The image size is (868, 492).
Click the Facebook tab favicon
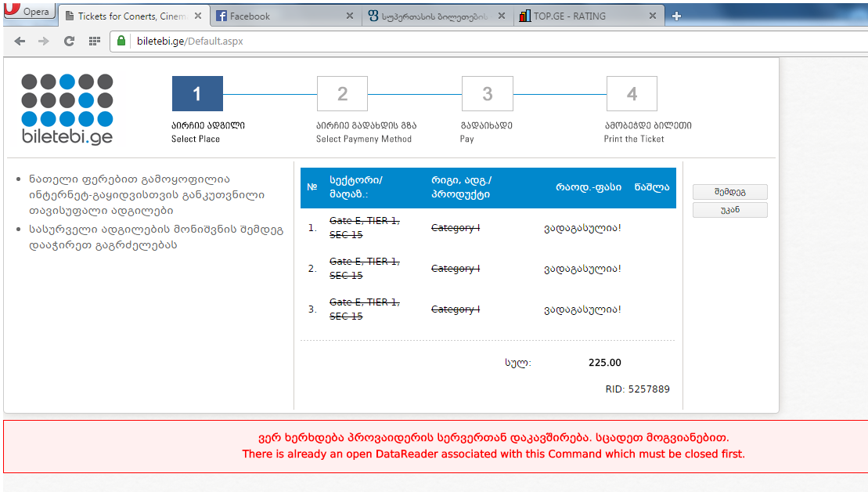pos(222,16)
